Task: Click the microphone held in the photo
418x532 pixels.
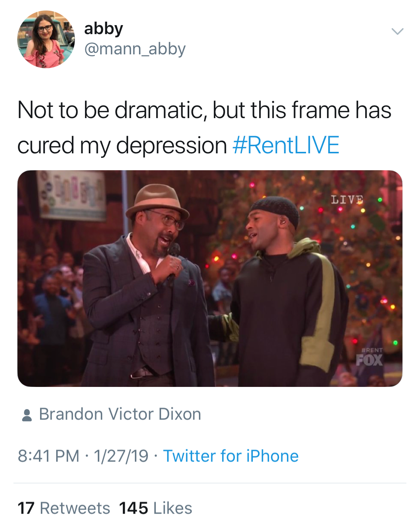Action: click(x=173, y=252)
